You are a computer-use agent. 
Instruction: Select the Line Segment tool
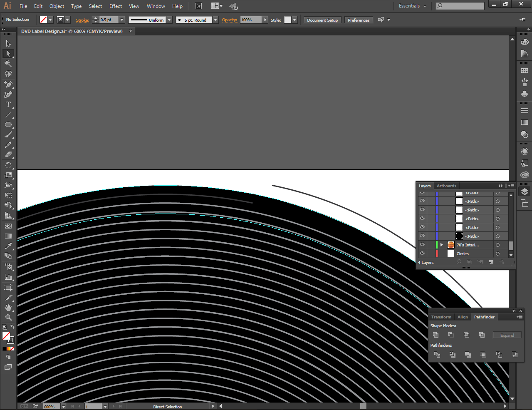(8, 114)
